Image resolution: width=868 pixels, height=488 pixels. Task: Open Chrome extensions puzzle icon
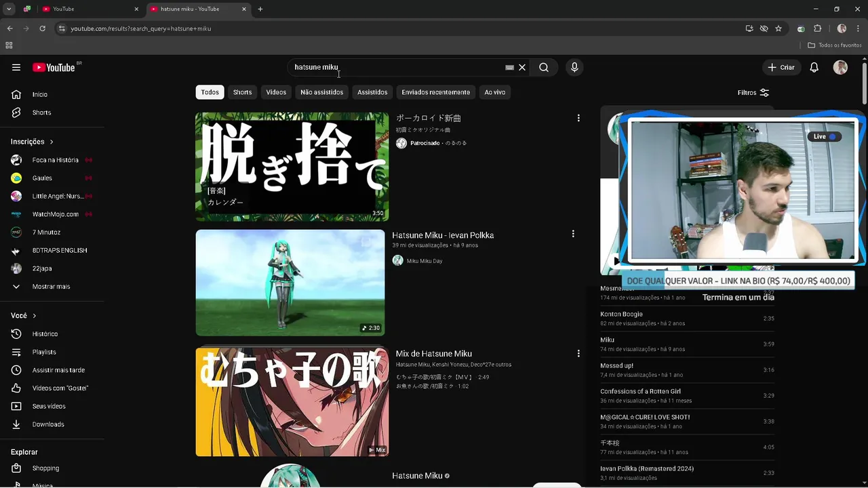click(x=817, y=28)
